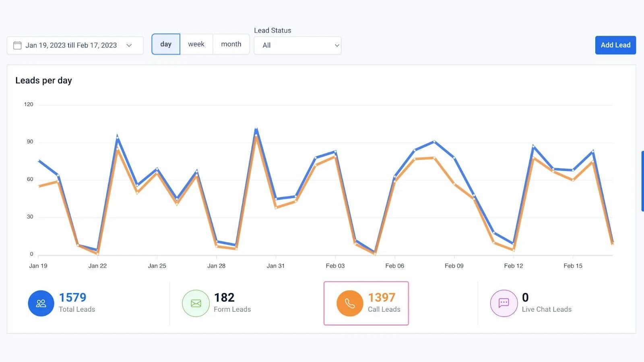Select the 1397 Call Leads card

pos(366,303)
